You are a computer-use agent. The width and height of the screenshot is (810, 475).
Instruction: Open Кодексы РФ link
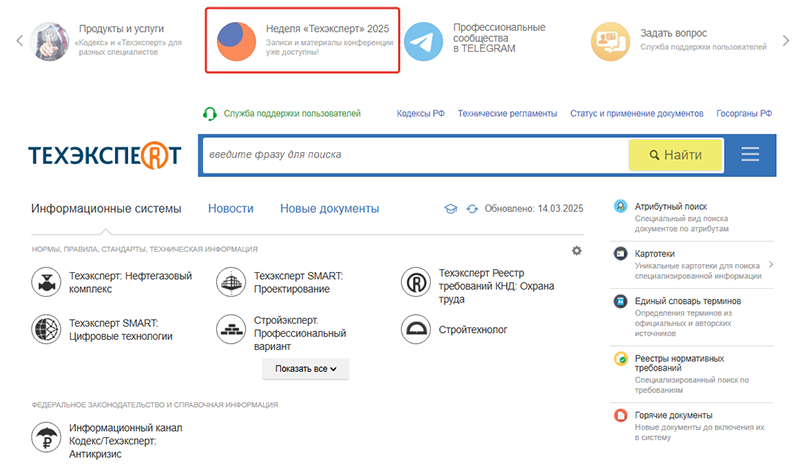pos(420,114)
